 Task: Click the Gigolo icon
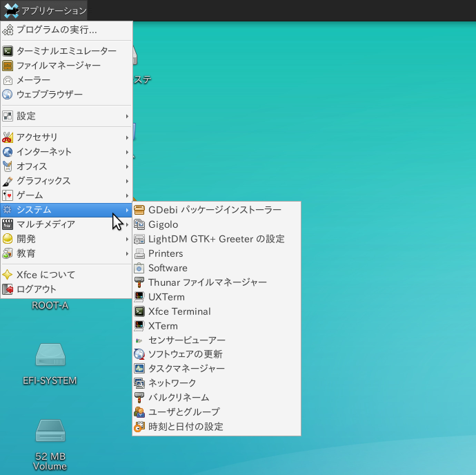(139, 224)
